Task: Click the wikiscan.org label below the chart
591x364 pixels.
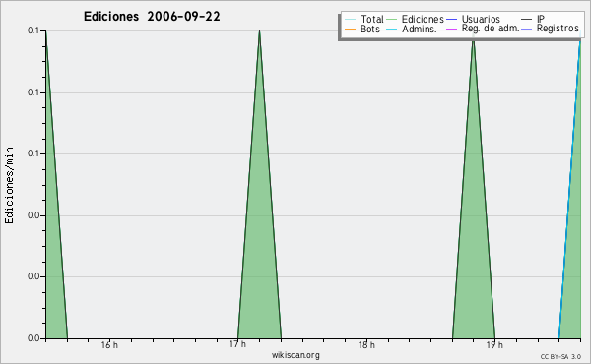Action: pos(295,355)
